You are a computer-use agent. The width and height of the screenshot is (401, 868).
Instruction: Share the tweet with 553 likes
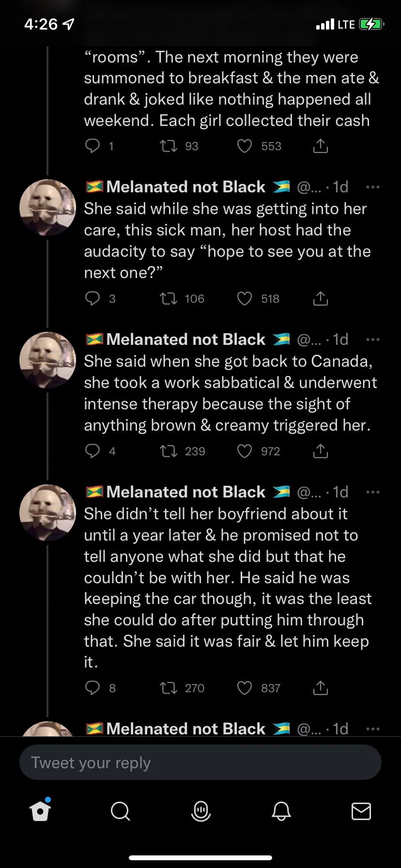[320, 146]
